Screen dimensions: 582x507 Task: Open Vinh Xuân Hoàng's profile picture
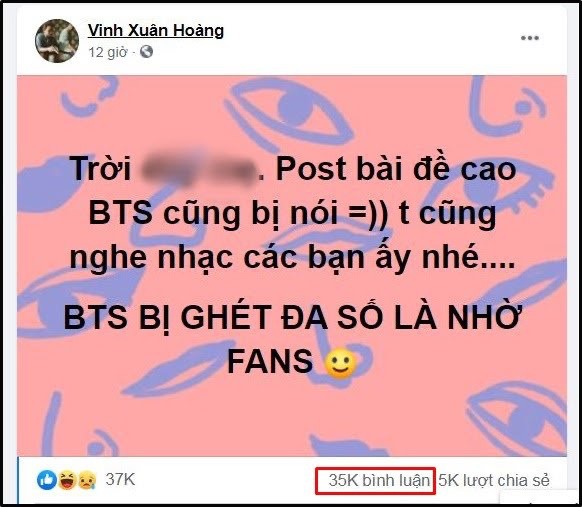[x=57, y=40]
